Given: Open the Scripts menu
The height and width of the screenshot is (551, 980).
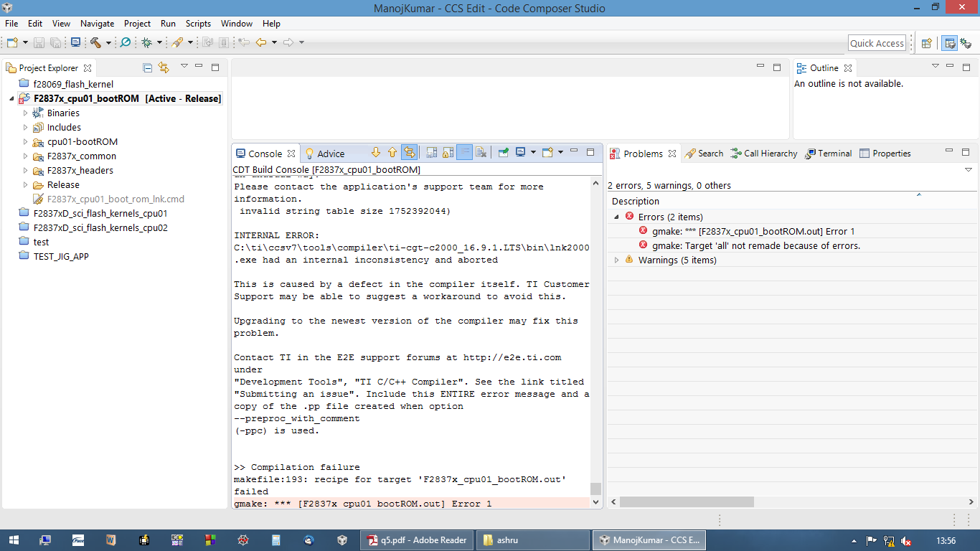Looking at the screenshot, I should pos(198,24).
